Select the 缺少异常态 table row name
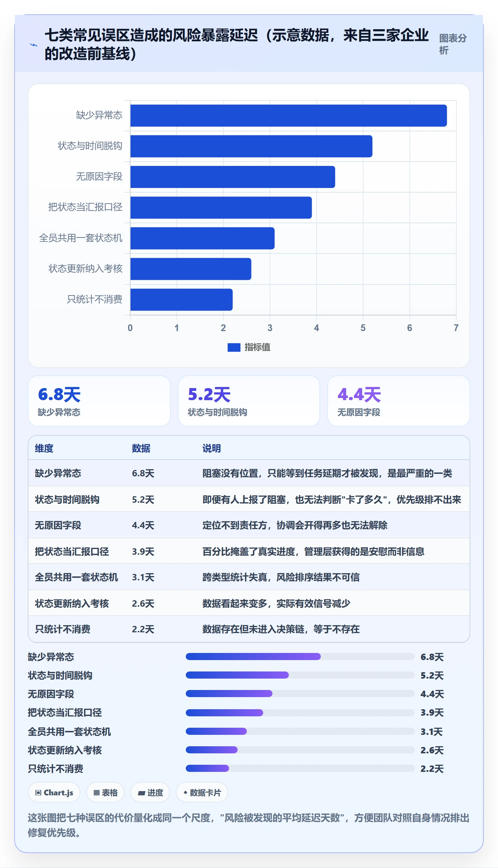The height and width of the screenshot is (868, 498). (58, 473)
